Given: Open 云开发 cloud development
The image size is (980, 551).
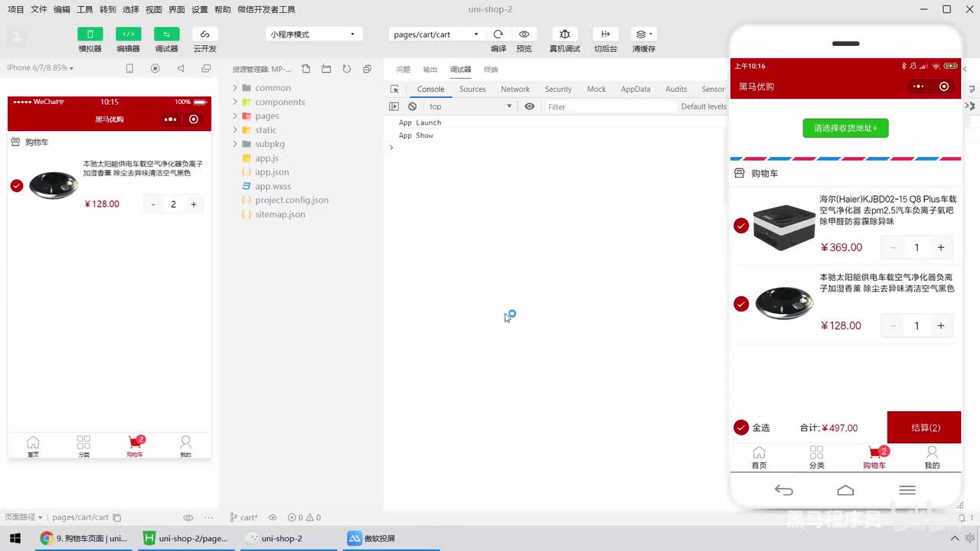Looking at the screenshot, I should (204, 34).
